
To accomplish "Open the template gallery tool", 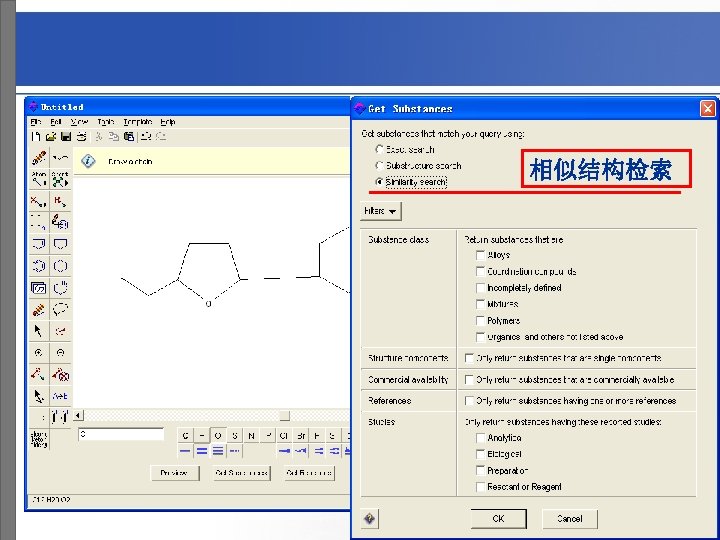I will [x=39, y=288].
